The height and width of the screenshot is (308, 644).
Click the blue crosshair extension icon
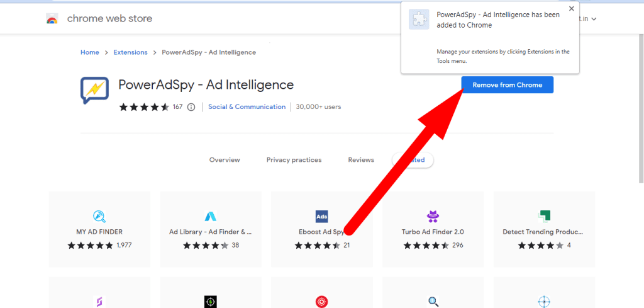544,302
